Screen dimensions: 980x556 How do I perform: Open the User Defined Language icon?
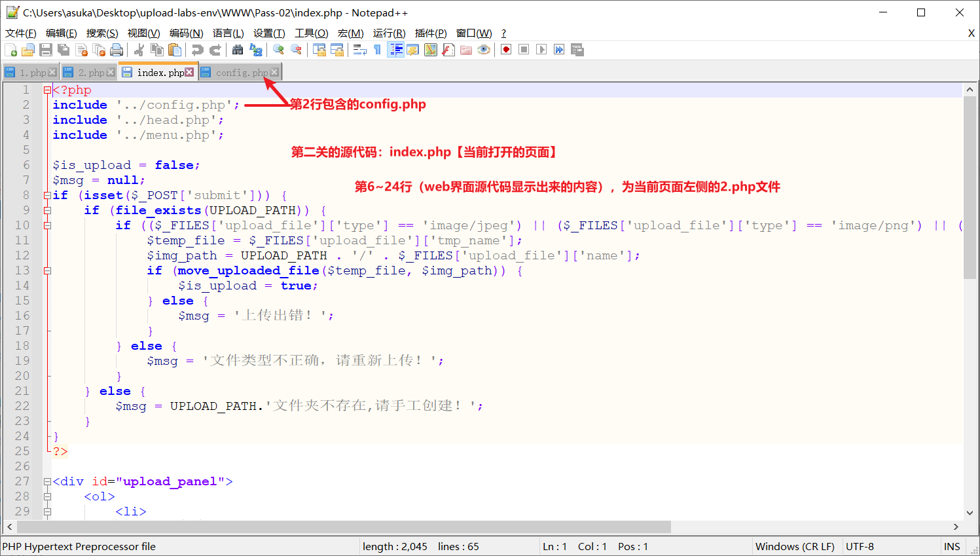[x=413, y=50]
